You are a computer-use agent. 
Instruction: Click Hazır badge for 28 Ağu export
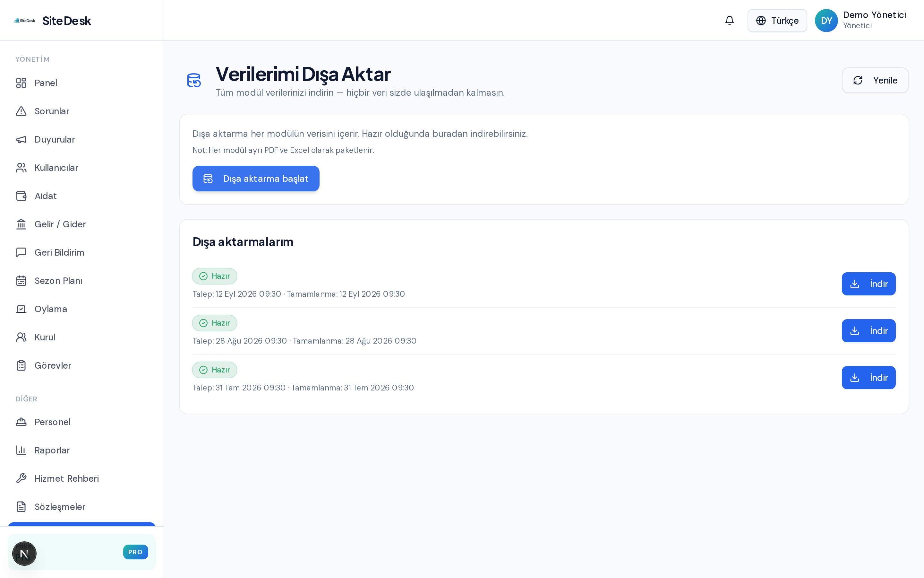point(215,323)
